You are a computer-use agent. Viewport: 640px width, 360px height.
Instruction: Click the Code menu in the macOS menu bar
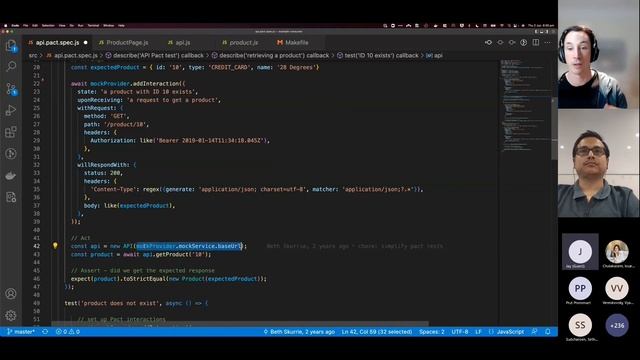pos(15,25)
